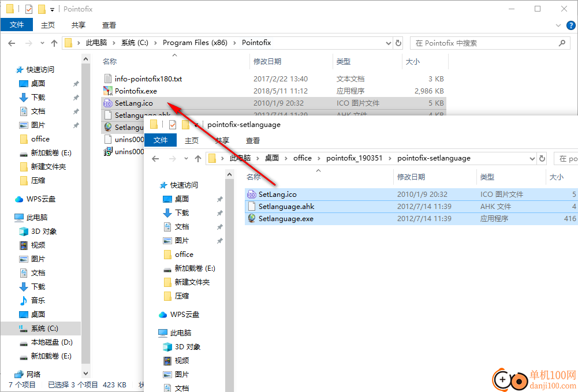Click the magnifier icon in Pointofix search box
578x392 pixels.
(562, 43)
